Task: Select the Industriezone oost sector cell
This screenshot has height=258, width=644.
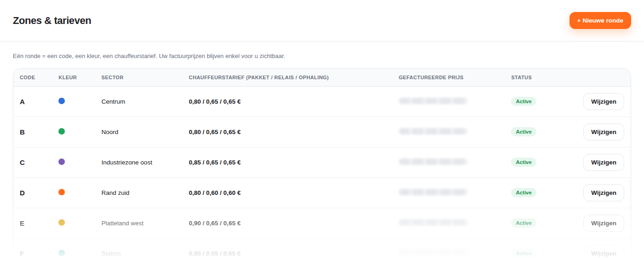Action: (x=127, y=162)
